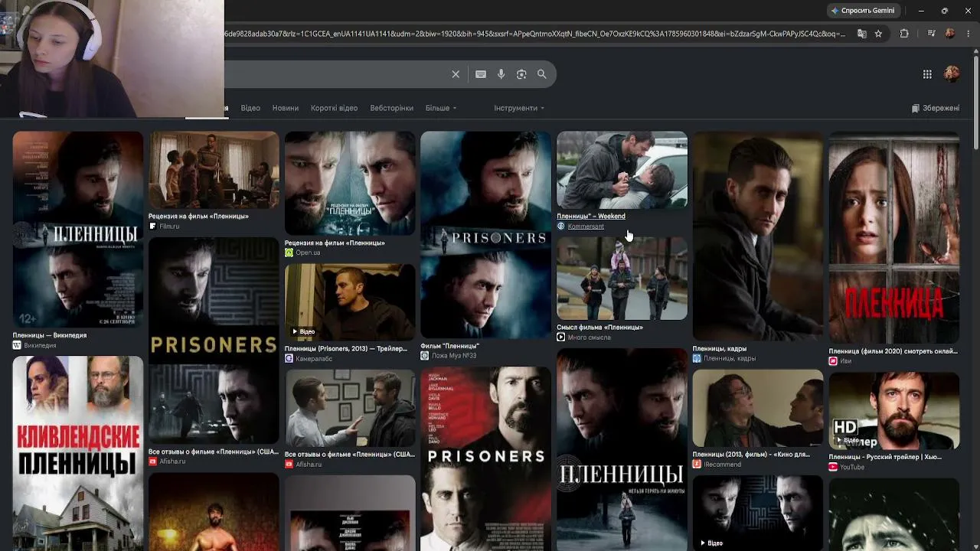Click the «Рецензия на фильм «Пленницы»» Film.ru caption
The image size is (980, 551).
[198, 217]
